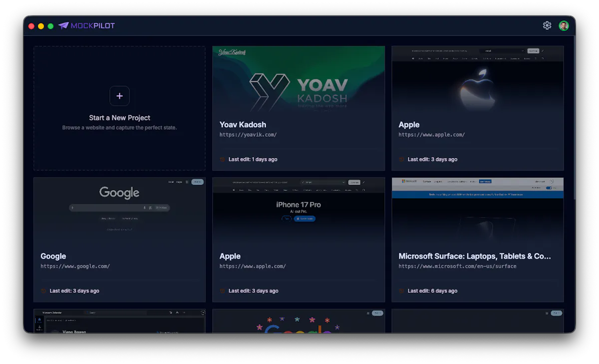This screenshot has width=599, height=364.
Task: Open the Yoav Kadosh project thumbnail
Action: click(299, 79)
